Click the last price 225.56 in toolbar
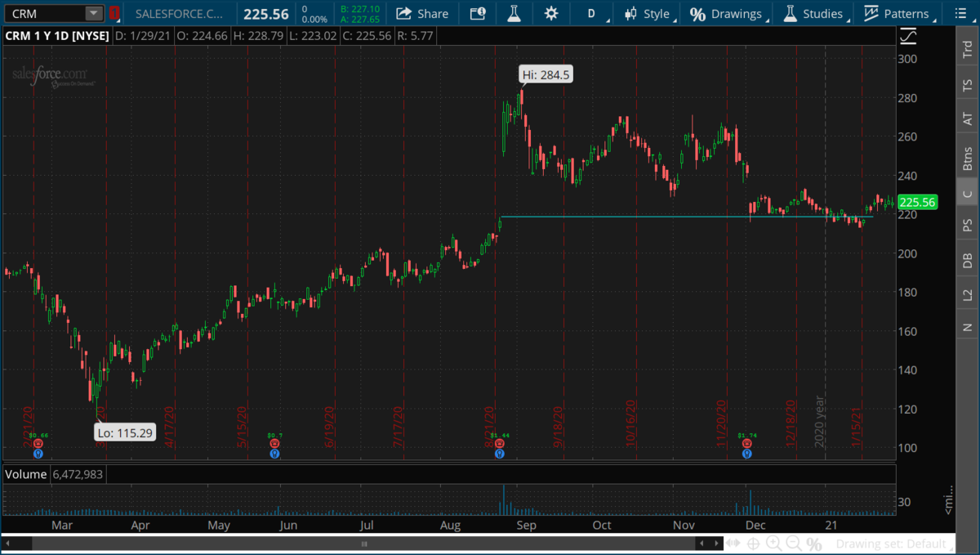 (x=266, y=14)
